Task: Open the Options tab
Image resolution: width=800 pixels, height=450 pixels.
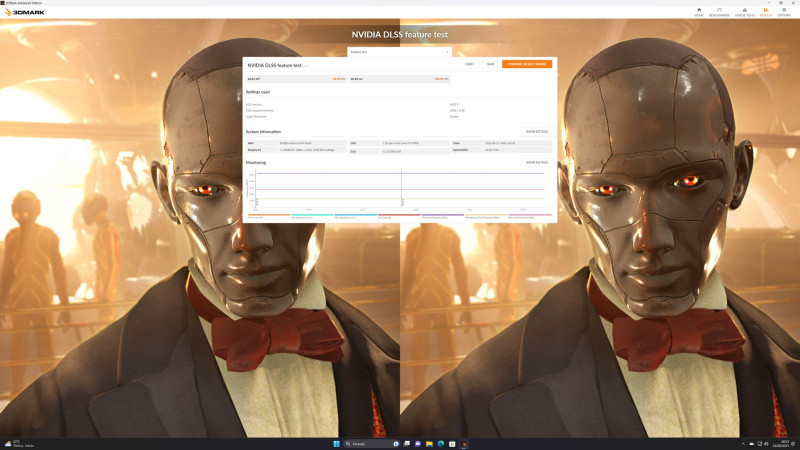Action: (784, 12)
